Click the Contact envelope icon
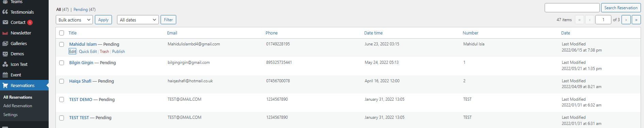The width and height of the screenshot is (644, 128). point(5,23)
